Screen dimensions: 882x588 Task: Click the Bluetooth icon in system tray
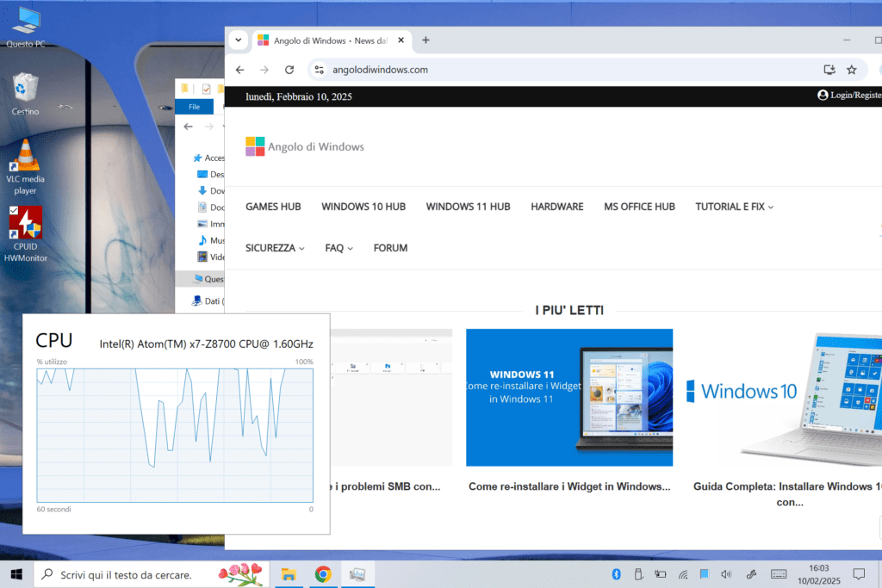point(616,574)
